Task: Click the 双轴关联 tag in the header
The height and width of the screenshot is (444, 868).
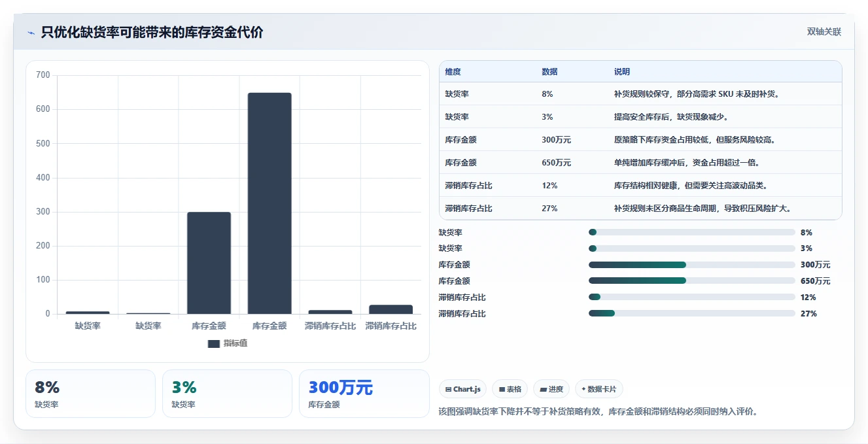Action: tap(824, 31)
